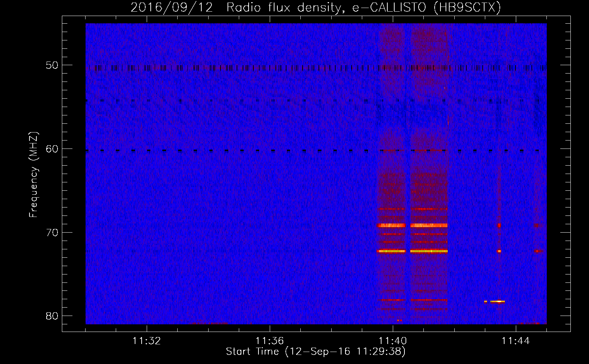The height and width of the screenshot is (364, 589).
Task: Click the bright yellow burst band near 72 MHz
Action: click(x=412, y=251)
